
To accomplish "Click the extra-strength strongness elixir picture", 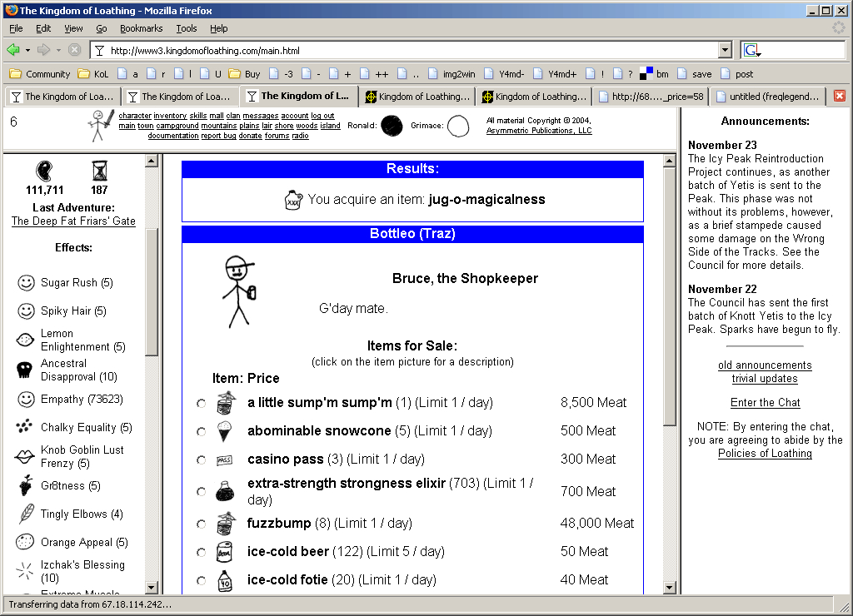I will [225, 491].
